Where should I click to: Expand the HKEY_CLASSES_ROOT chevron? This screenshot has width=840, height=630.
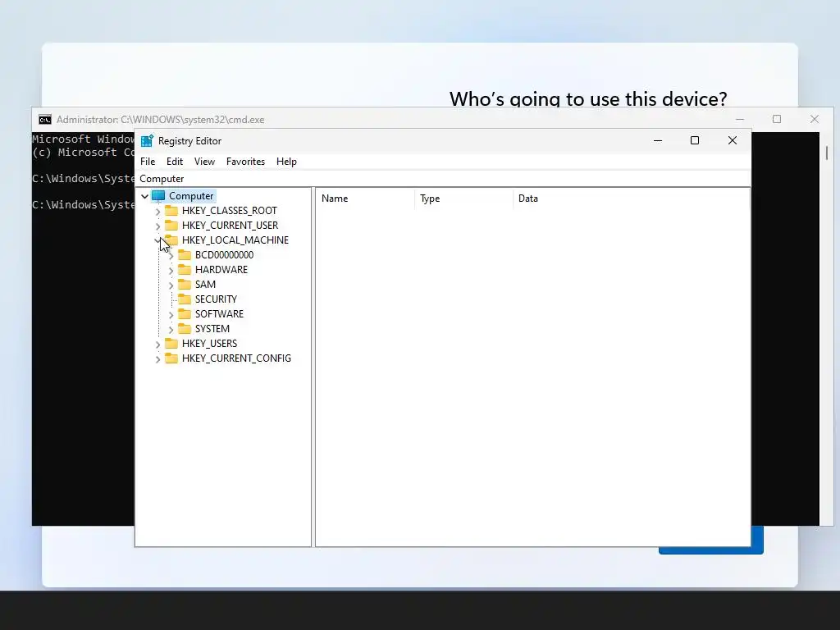tap(158, 211)
